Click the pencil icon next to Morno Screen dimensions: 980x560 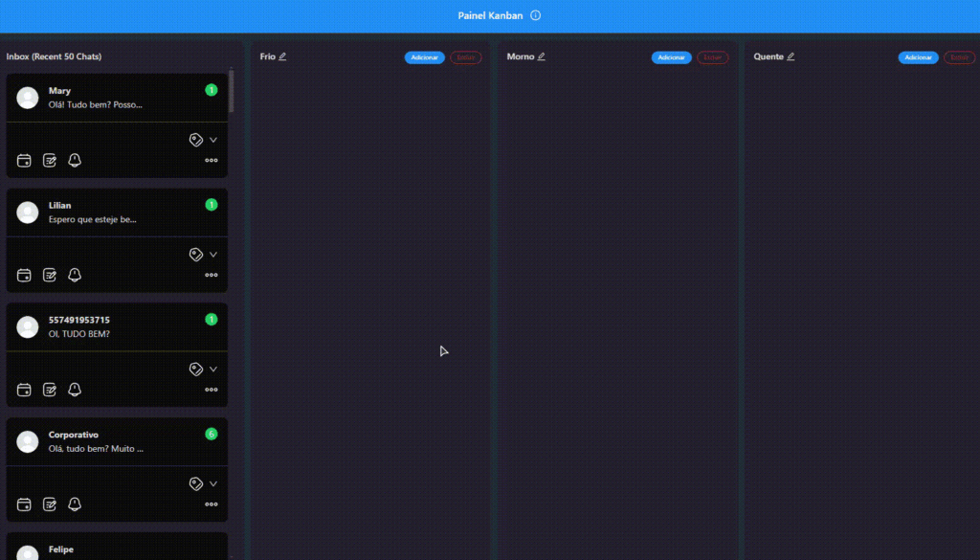(x=542, y=56)
